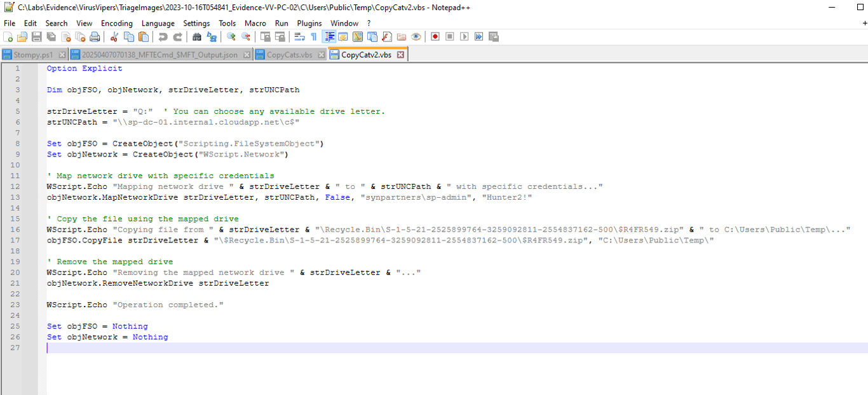Create a new document with New icon
This screenshot has width=868, height=395.
click(8, 37)
